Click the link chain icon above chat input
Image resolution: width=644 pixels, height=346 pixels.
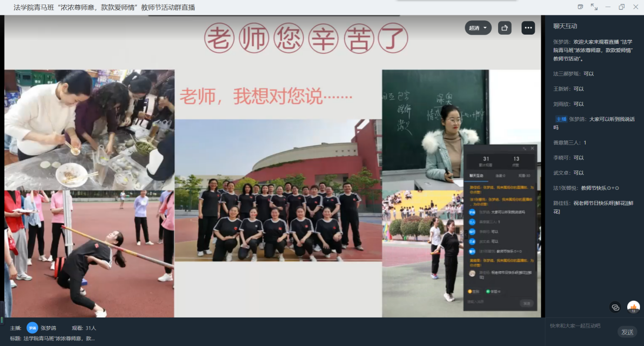(x=616, y=307)
